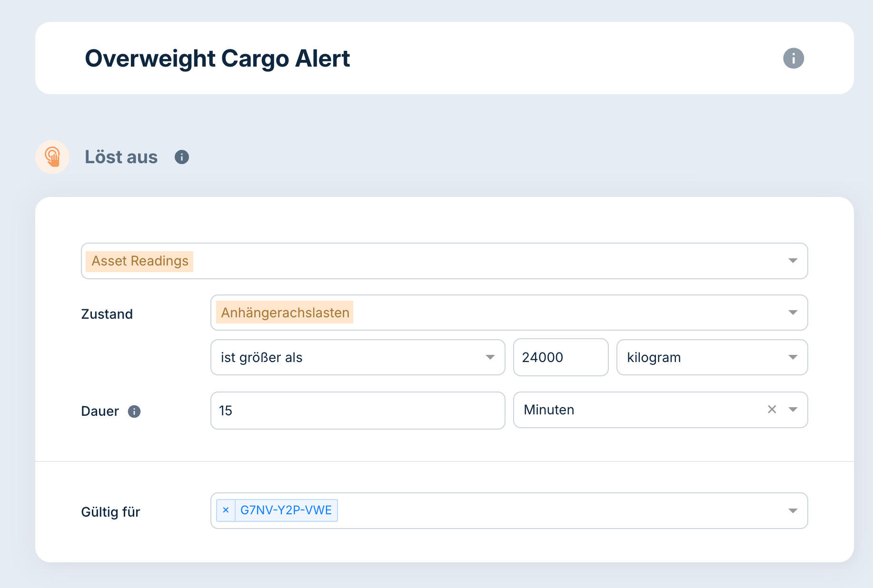Screen dimensions: 873x588
Task: Click the info icon beside the alert title
Action: [793, 59]
